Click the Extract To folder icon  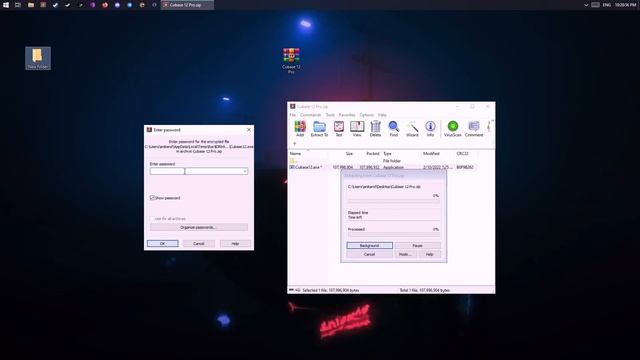click(x=319, y=129)
